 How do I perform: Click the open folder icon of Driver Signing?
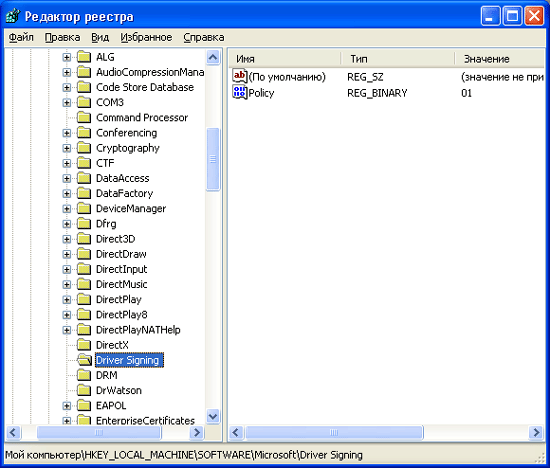[85, 360]
